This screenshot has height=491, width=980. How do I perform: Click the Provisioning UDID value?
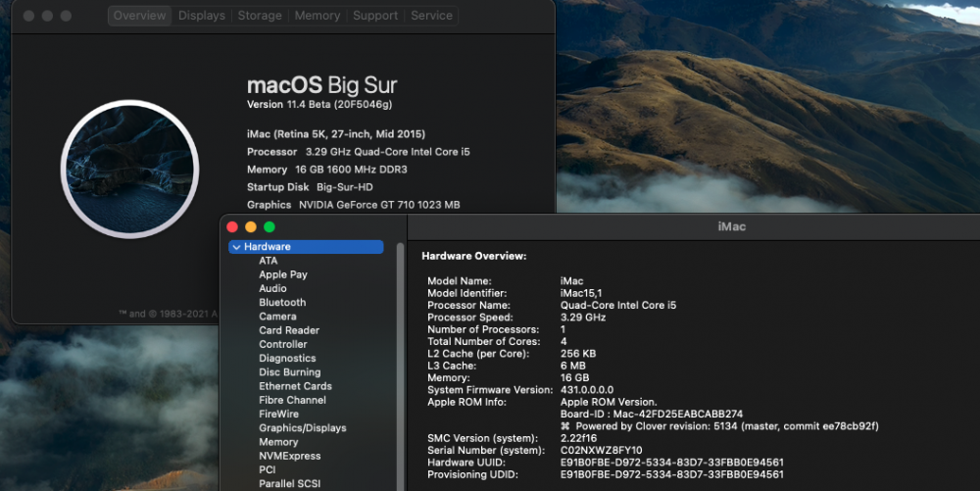(672, 474)
